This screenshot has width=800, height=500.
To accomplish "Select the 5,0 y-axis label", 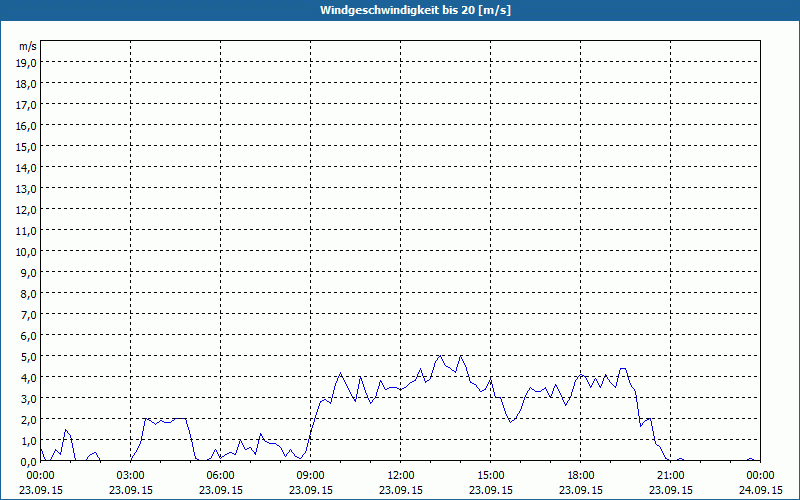I will coord(28,357).
